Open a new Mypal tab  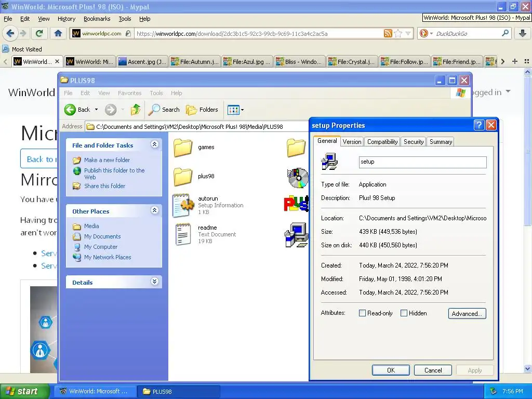pos(515,61)
